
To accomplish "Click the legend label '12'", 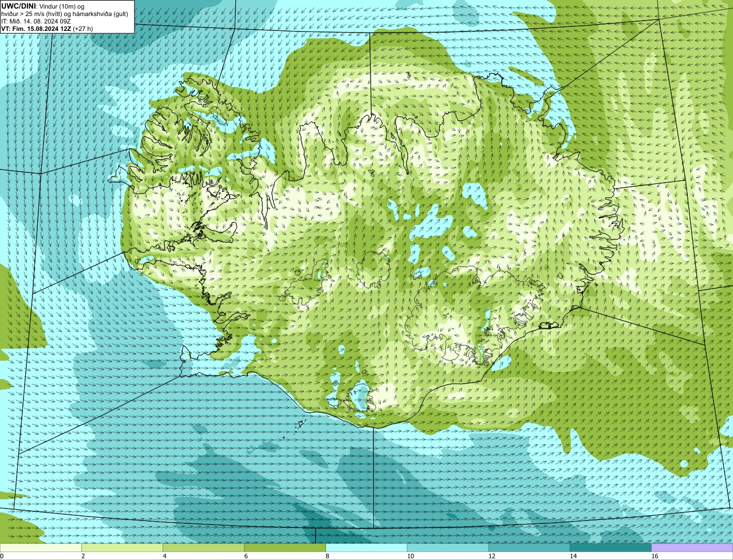I will point(492,556).
